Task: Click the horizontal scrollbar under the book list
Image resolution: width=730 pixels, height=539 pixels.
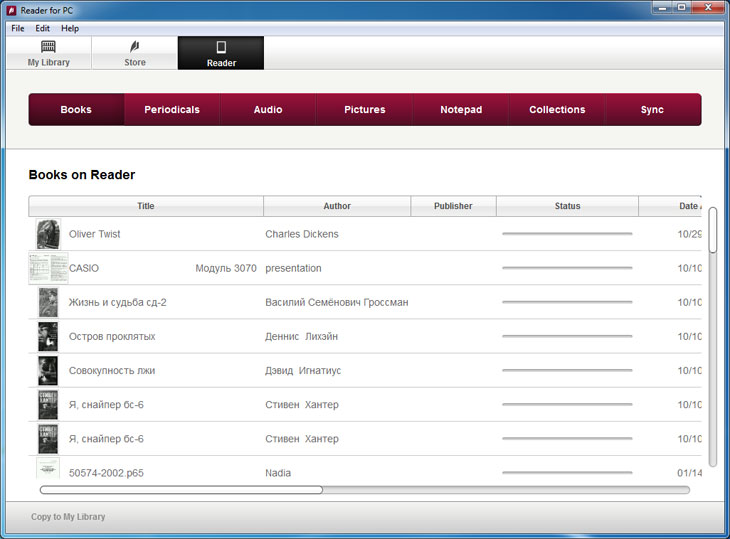Action: pos(181,490)
